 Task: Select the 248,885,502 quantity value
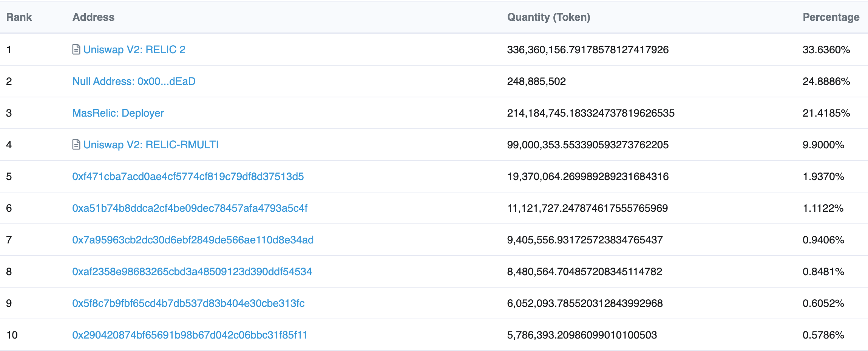pos(536,81)
